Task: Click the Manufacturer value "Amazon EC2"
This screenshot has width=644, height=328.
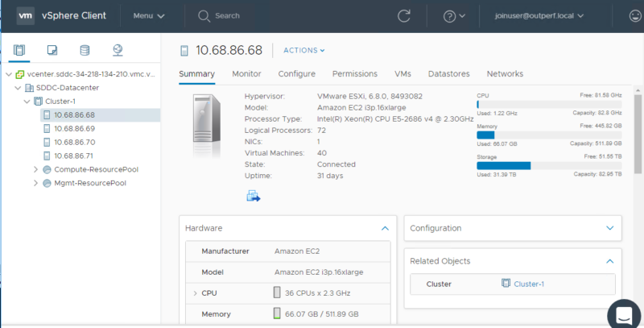Action: pyautogui.click(x=297, y=251)
